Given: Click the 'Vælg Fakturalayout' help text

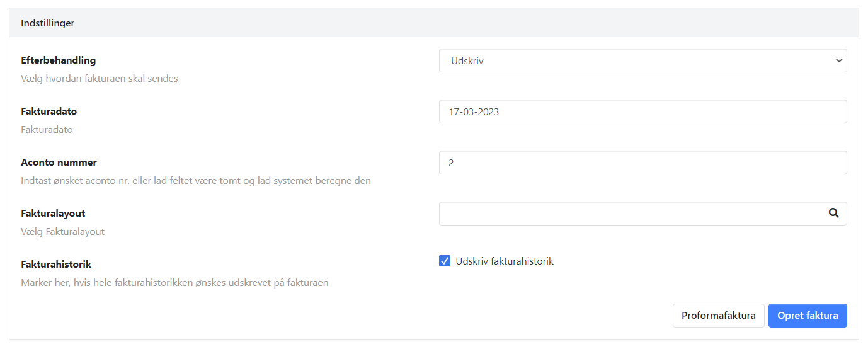Looking at the screenshot, I should tap(63, 231).
